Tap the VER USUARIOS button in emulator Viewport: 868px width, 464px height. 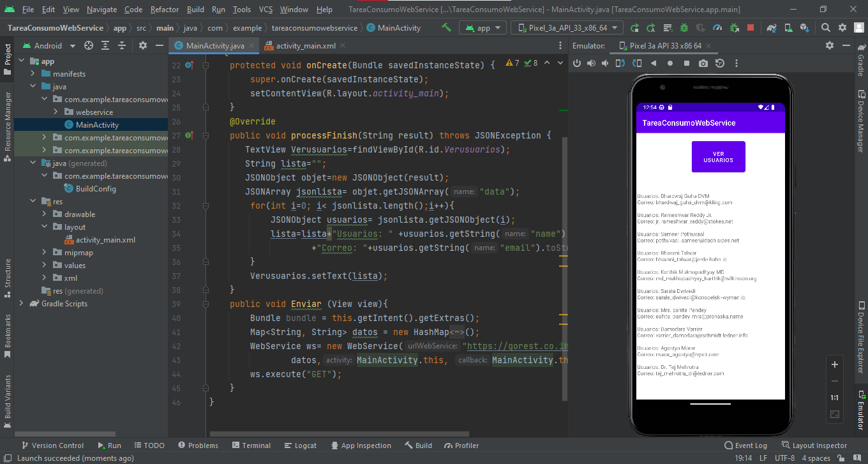pyautogui.click(x=719, y=156)
